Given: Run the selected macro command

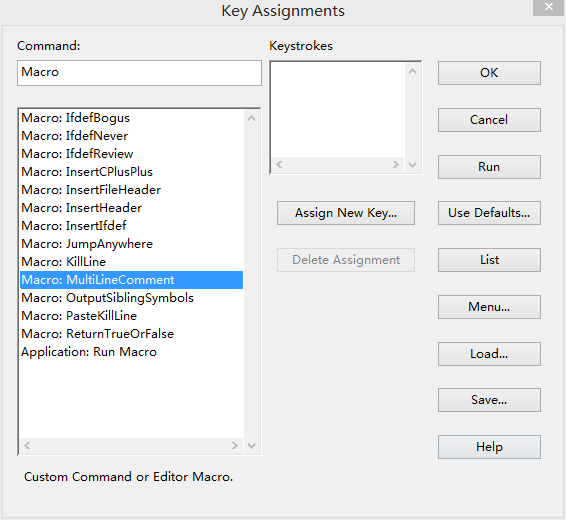Looking at the screenshot, I should 489,167.
